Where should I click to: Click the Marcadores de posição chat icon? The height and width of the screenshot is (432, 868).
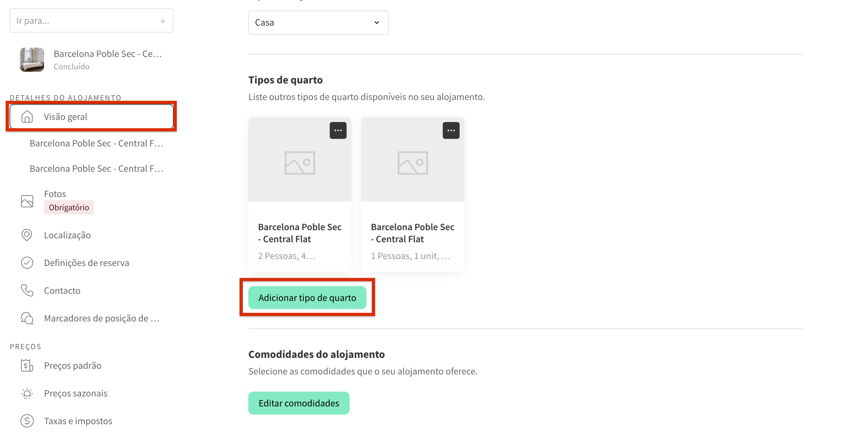[27, 318]
